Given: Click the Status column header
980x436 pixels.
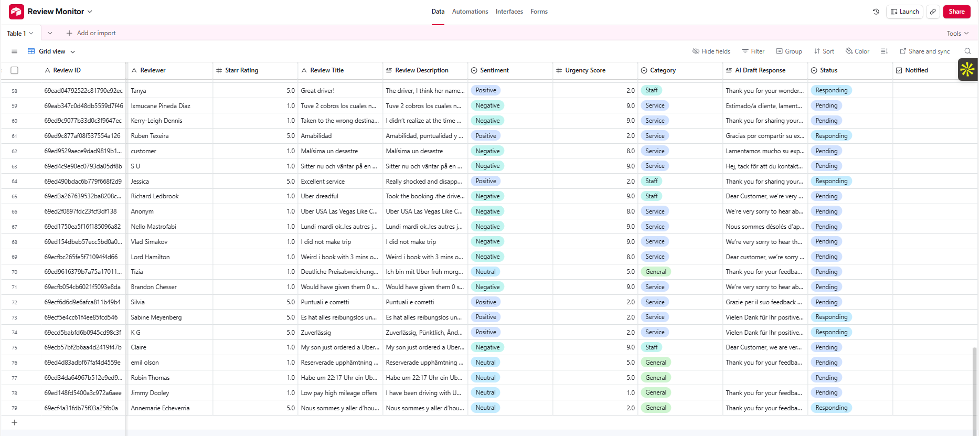Looking at the screenshot, I should (850, 70).
